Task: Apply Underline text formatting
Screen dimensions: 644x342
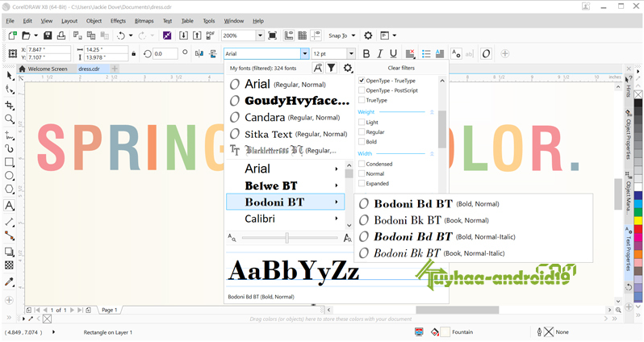Action: point(394,54)
